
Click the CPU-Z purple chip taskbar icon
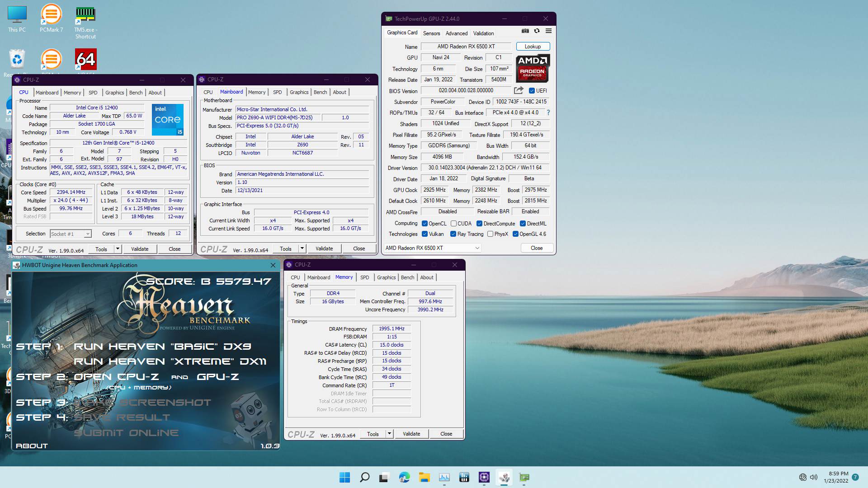(x=484, y=477)
